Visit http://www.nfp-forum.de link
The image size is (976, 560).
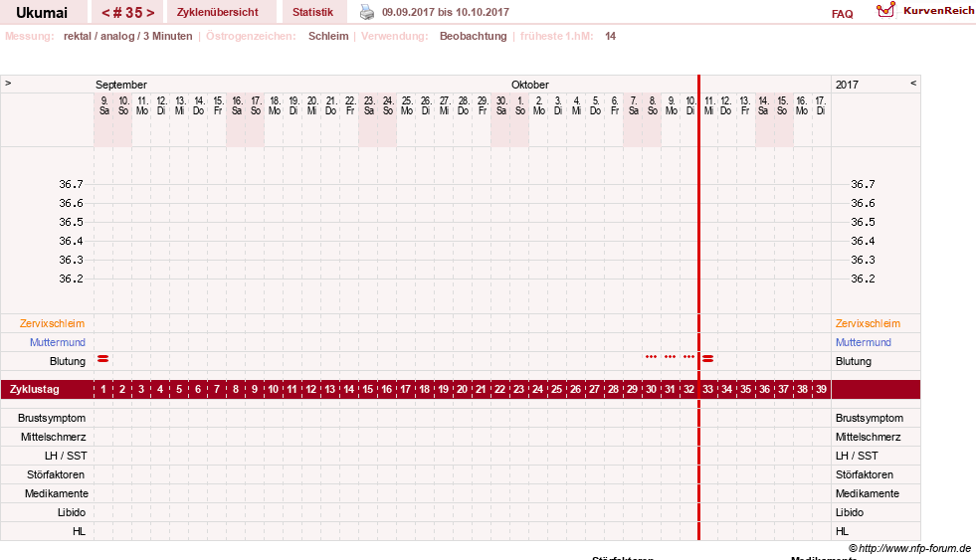pos(914,548)
